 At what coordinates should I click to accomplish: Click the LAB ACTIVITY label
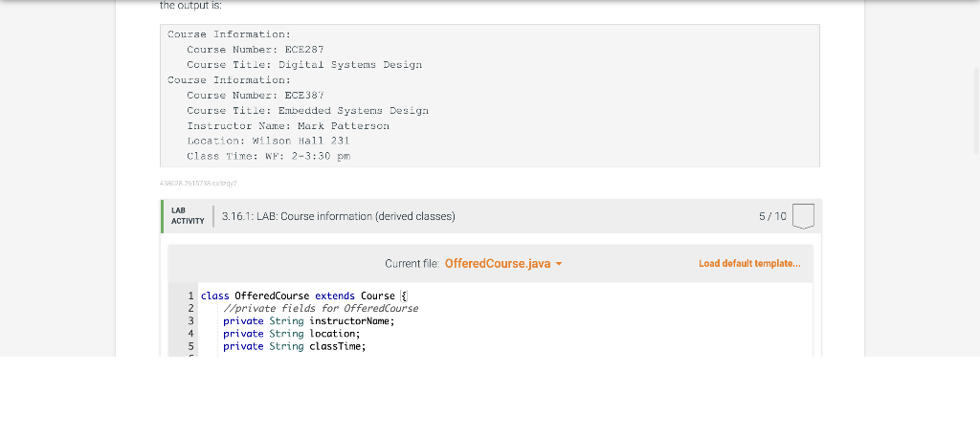188,216
